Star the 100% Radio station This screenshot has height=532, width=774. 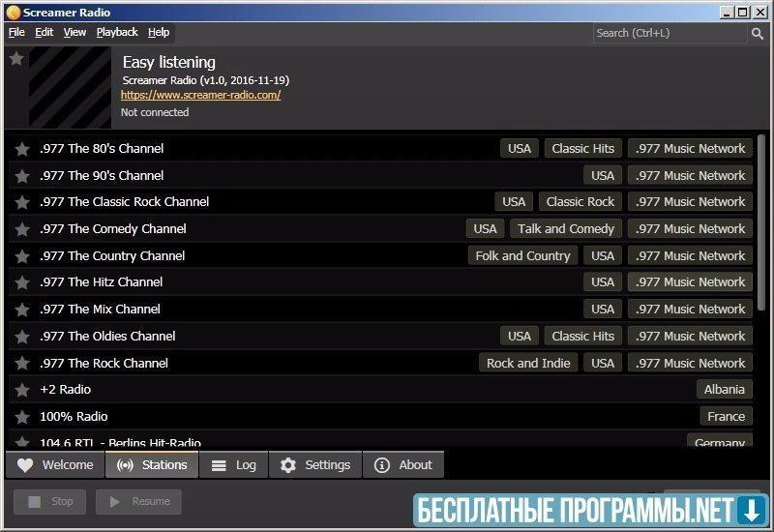(21, 417)
